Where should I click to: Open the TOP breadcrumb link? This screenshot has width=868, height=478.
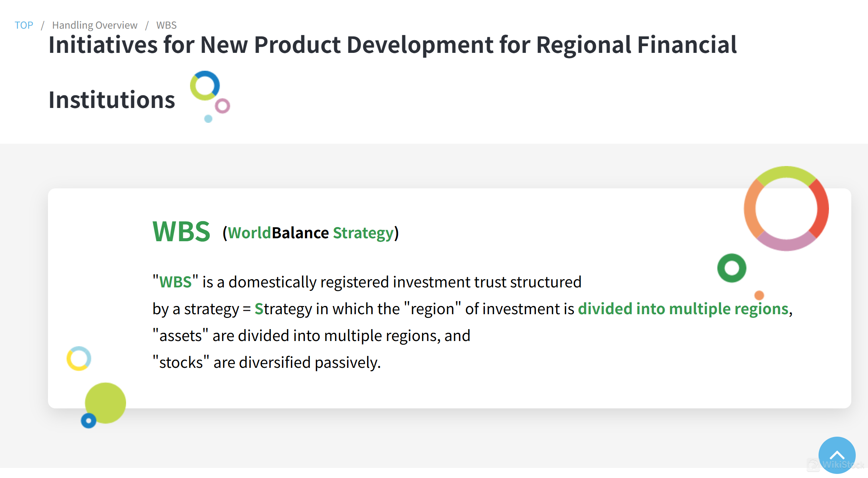pos(24,25)
